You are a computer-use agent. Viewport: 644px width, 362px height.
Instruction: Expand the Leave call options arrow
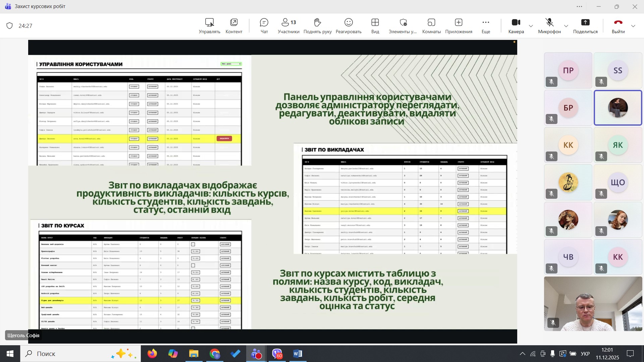tap(633, 26)
